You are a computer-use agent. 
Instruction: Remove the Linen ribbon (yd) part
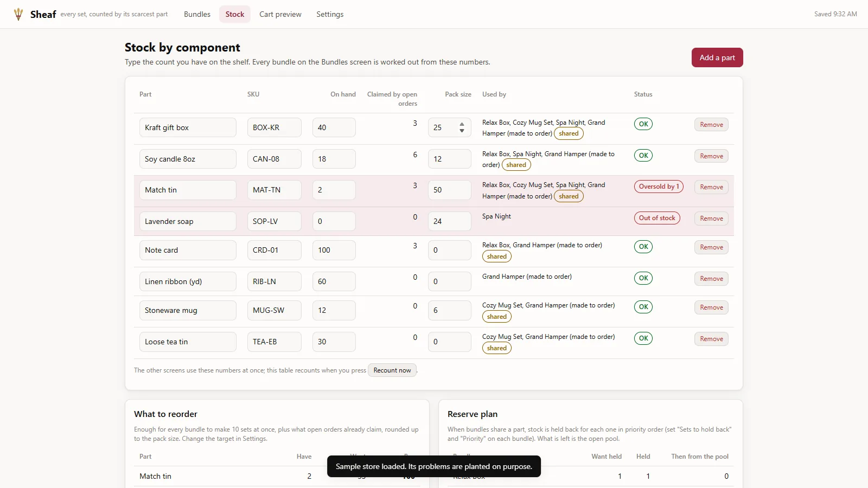[711, 279]
